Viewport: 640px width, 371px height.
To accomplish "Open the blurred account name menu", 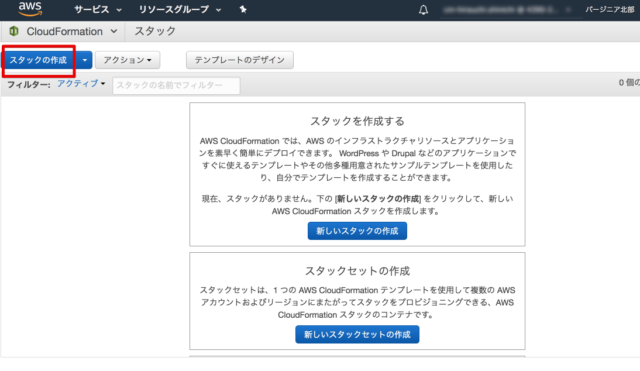I will (x=507, y=9).
